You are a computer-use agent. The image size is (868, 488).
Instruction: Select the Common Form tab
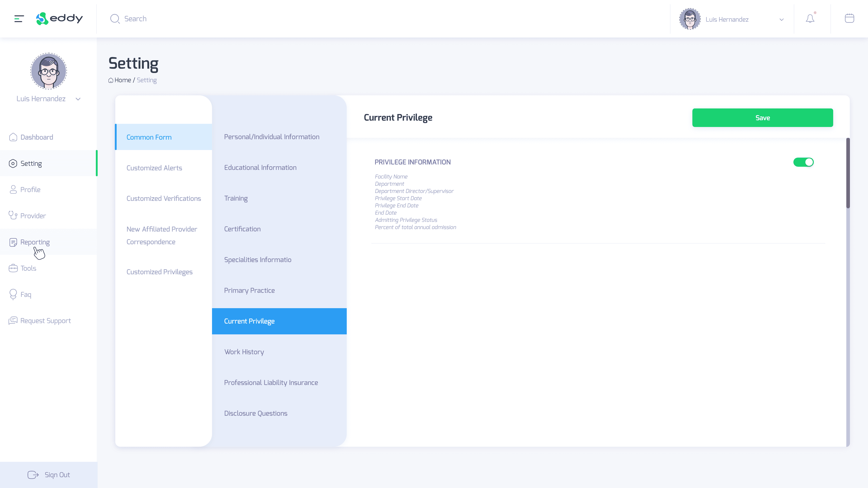[x=163, y=137]
